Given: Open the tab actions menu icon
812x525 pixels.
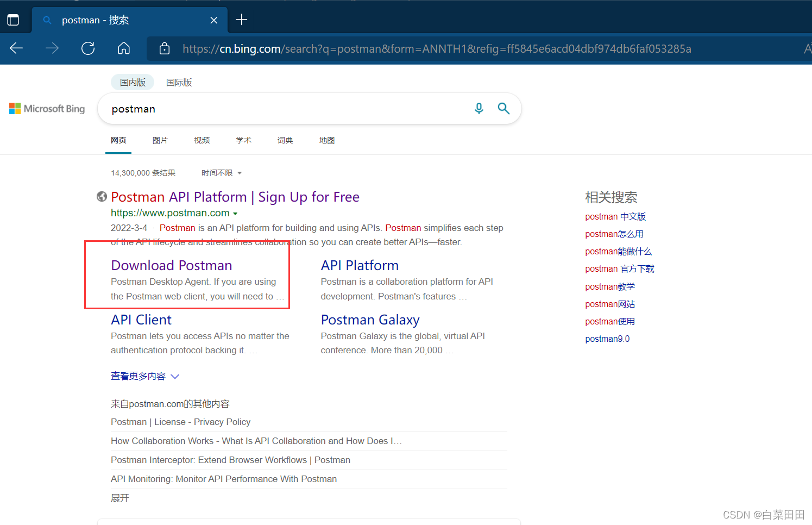Looking at the screenshot, I should point(13,20).
